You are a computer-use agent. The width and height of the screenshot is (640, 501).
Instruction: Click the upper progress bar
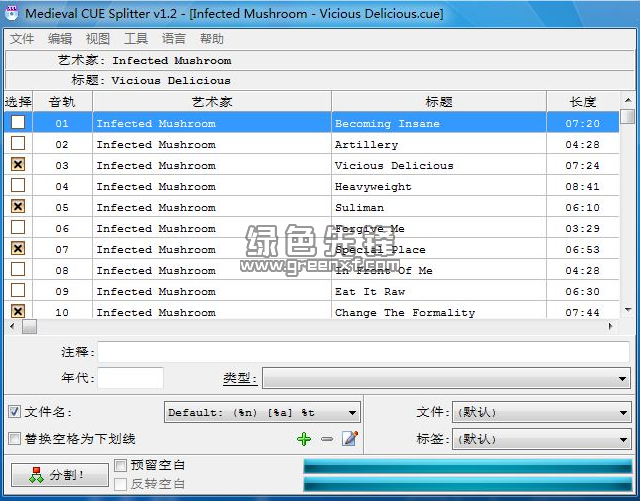pyautogui.click(x=468, y=466)
